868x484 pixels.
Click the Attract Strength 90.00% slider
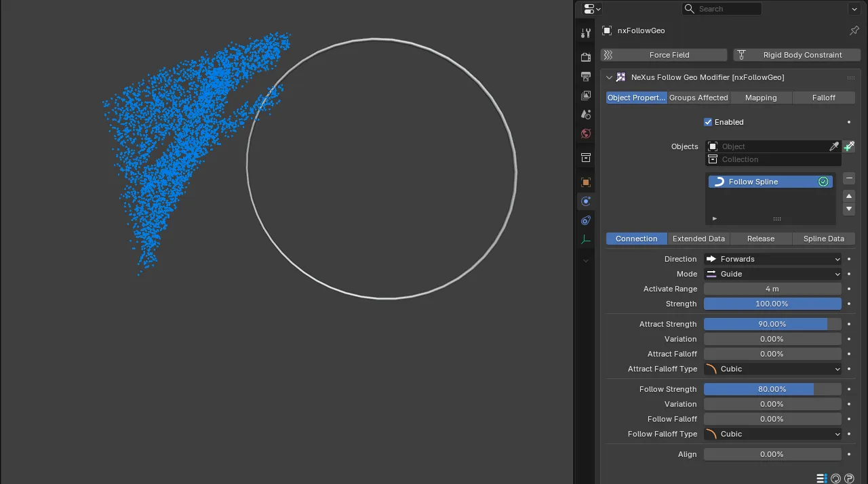(772, 324)
